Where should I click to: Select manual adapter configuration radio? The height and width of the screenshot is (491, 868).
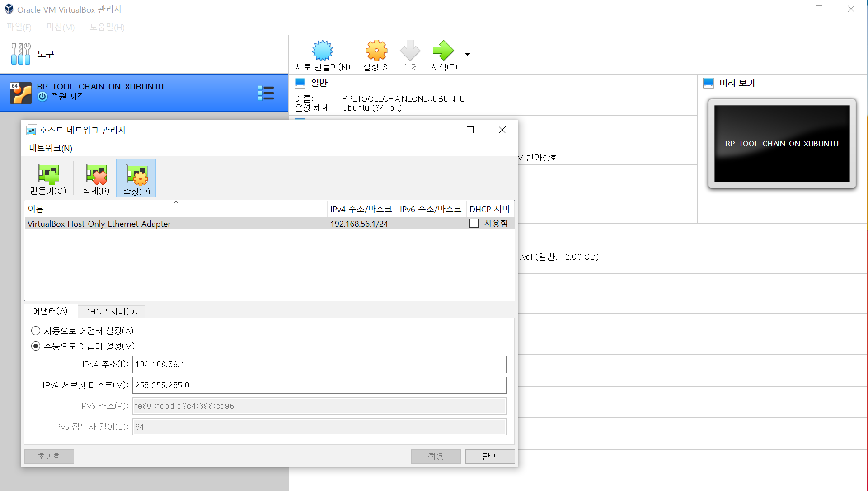click(36, 346)
